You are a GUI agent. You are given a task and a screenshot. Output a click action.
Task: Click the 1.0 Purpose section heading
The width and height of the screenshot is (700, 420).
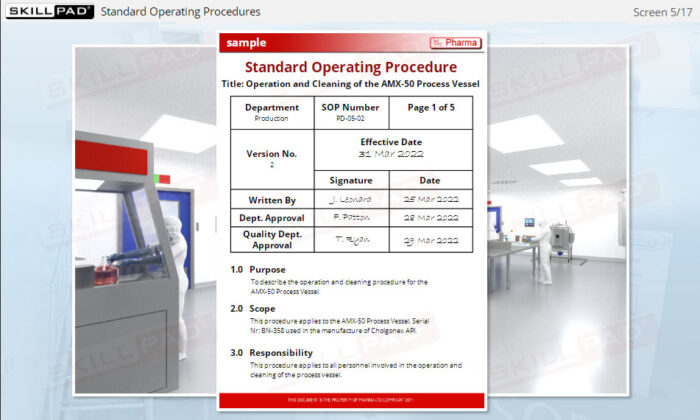tap(258, 270)
